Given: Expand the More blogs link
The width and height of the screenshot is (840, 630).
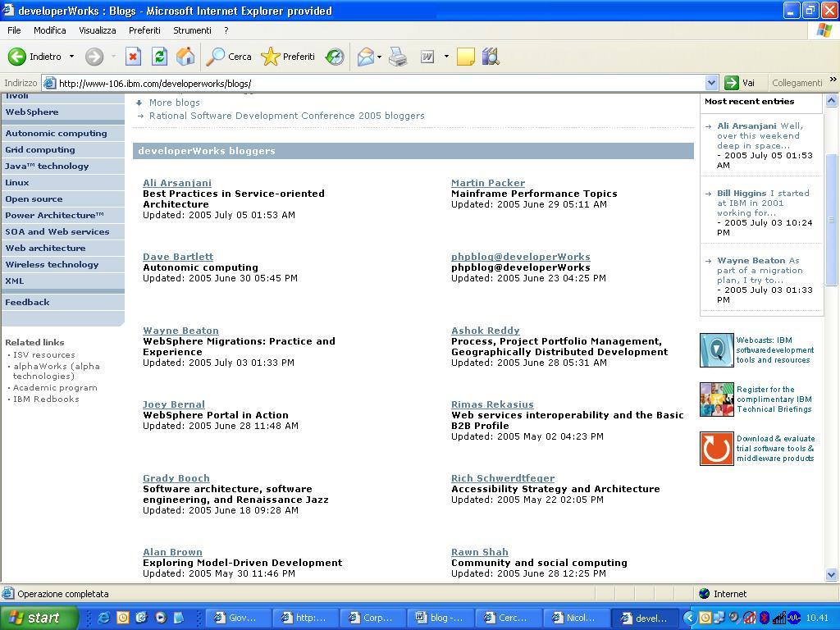Looking at the screenshot, I should 175,103.
